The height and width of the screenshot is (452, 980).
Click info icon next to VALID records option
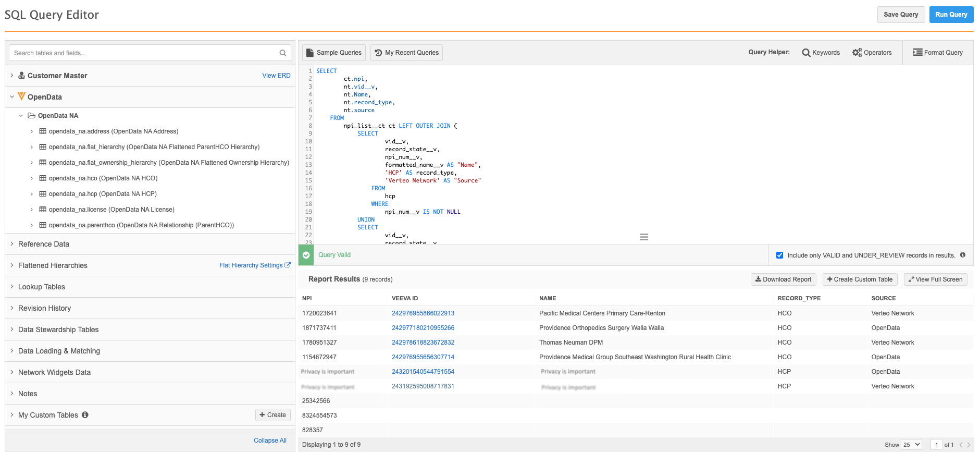tap(963, 255)
